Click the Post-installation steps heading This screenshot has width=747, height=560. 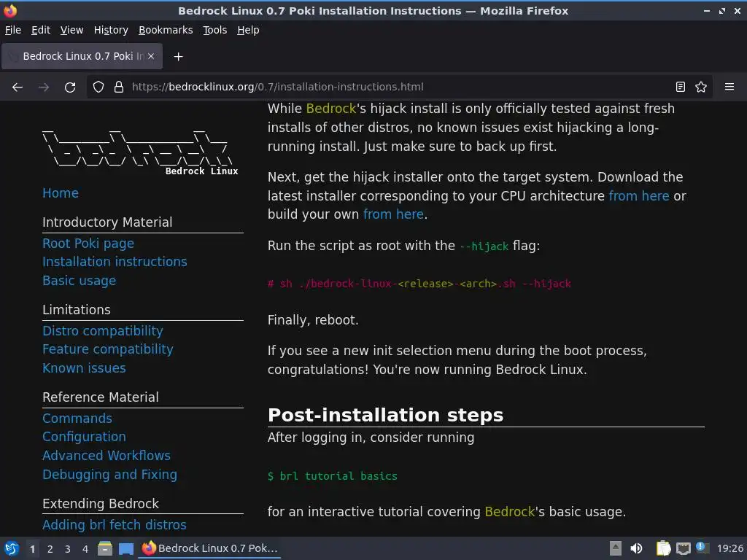click(385, 415)
